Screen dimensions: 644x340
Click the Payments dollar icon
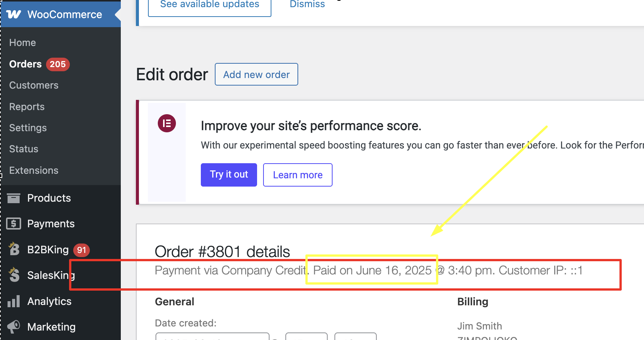(14, 224)
